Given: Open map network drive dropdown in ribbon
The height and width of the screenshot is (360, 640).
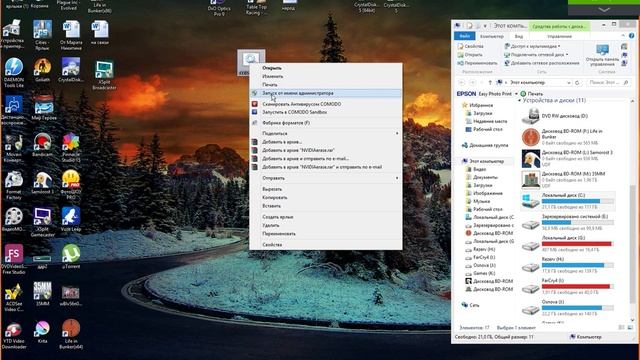Looking at the screenshot, I should [x=536, y=55].
